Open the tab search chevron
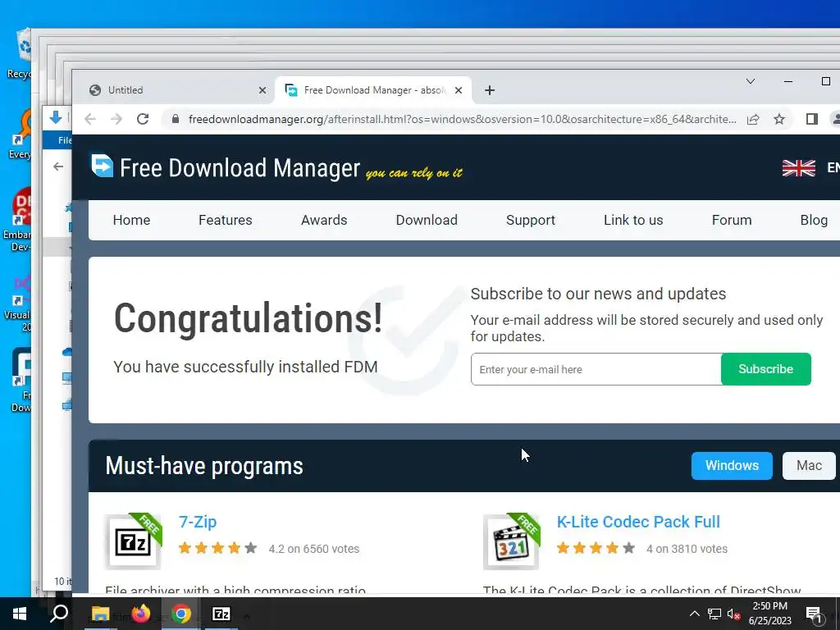840x630 pixels. tap(750, 81)
